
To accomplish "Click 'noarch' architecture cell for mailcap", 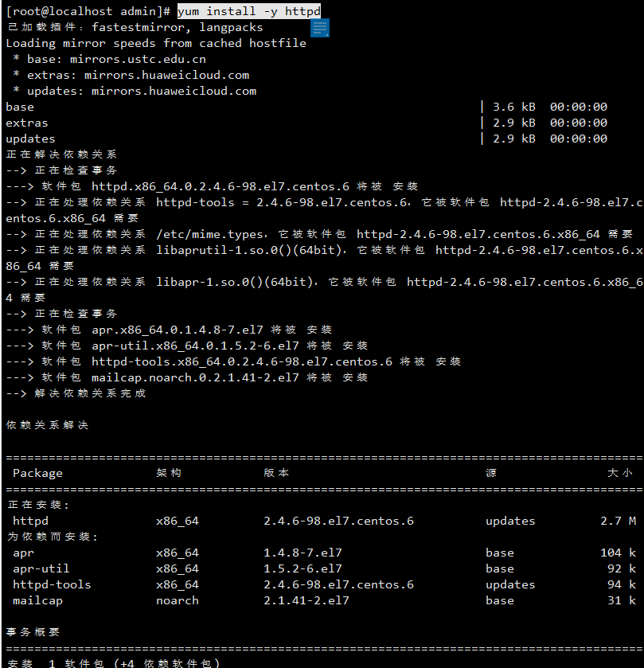I will tap(178, 600).
